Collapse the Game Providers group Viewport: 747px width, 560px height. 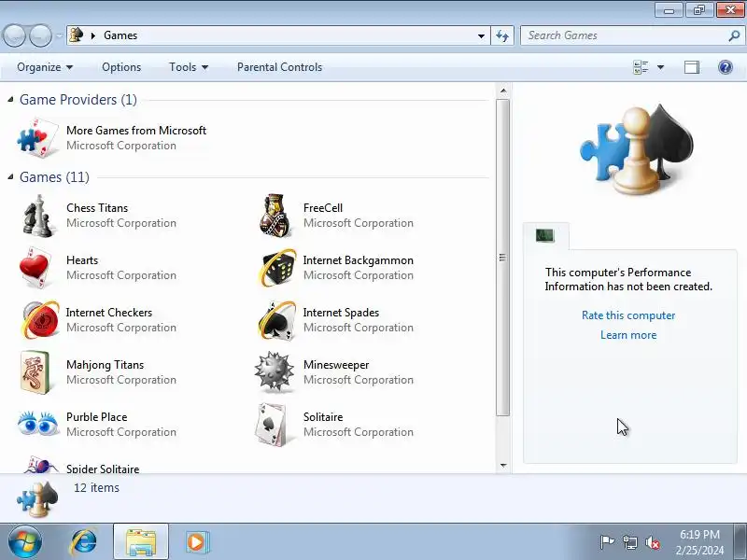[10, 100]
